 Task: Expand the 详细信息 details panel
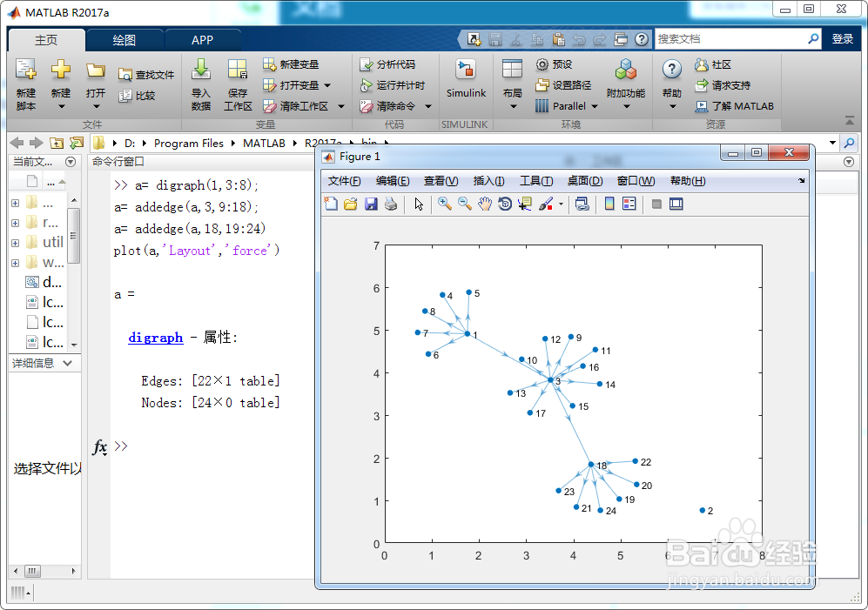pos(68,363)
